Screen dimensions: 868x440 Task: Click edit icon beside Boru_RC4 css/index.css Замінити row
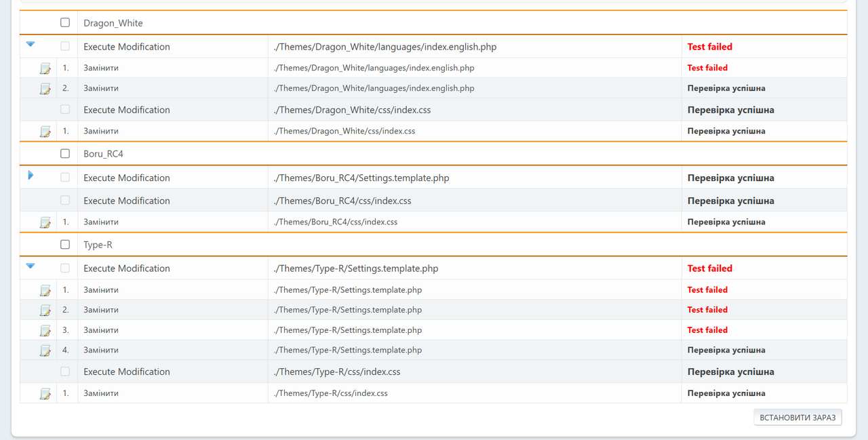(45, 222)
